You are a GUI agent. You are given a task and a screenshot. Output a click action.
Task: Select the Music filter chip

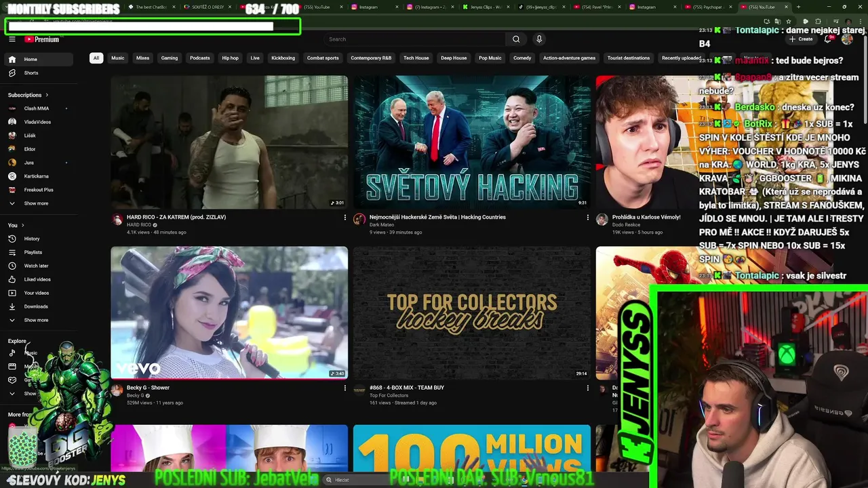coord(118,58)
